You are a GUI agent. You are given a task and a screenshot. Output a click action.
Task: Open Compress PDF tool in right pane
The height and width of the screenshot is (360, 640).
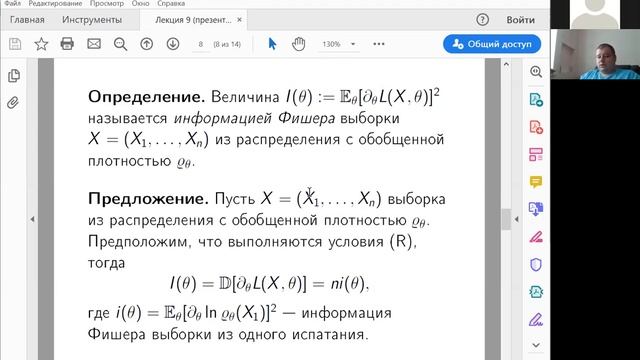[536, 292]
